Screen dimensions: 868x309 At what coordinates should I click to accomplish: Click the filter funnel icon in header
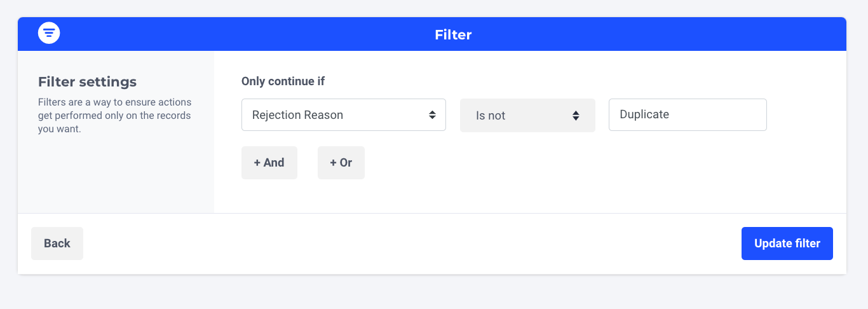click(x=49, y=33)
